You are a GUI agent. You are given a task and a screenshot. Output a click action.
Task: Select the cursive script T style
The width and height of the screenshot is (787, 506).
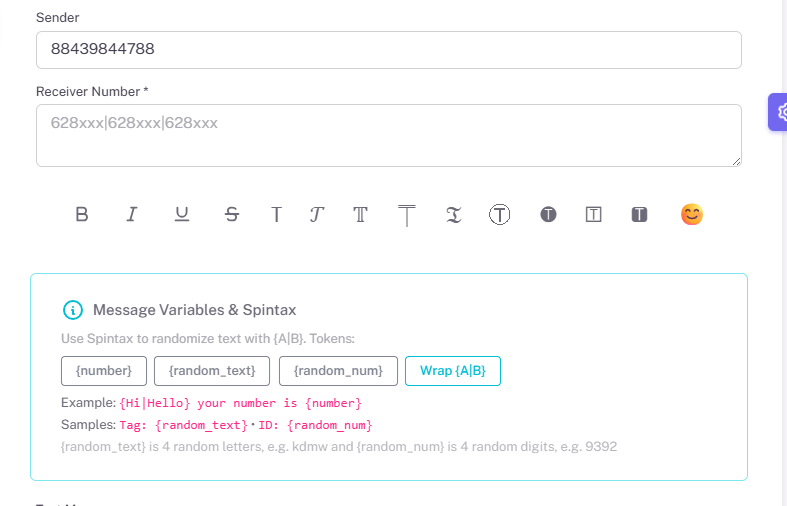pos(316,214)
